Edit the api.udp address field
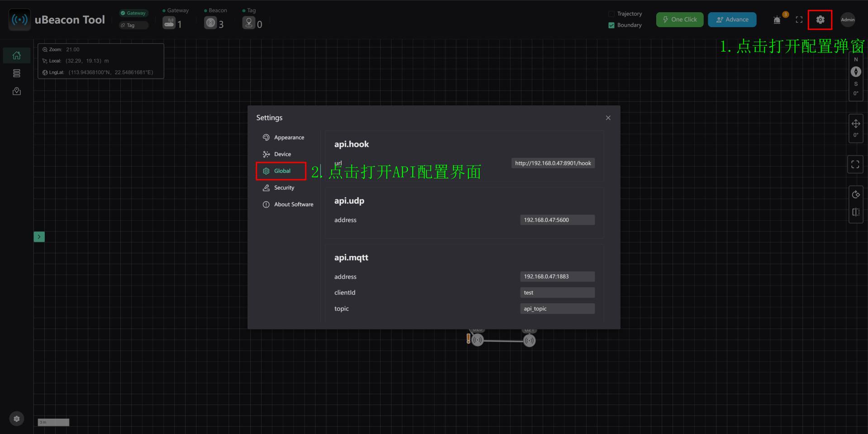Viewport: 868px width, 434px height. click(558, 220)
